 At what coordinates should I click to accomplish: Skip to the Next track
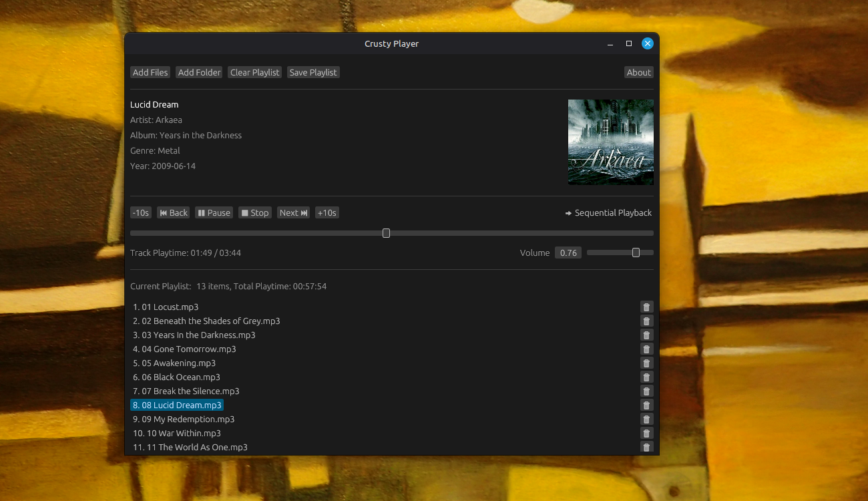click(293, 213)
